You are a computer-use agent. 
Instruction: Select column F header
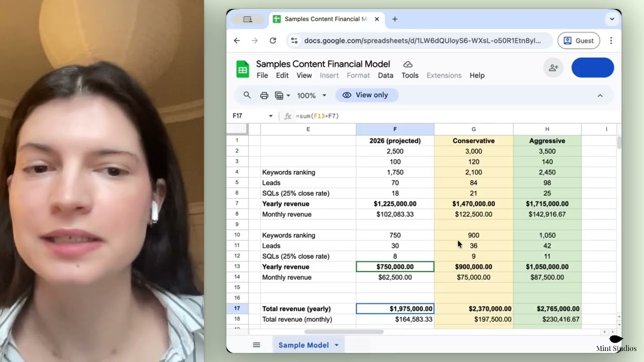(395, 129)
